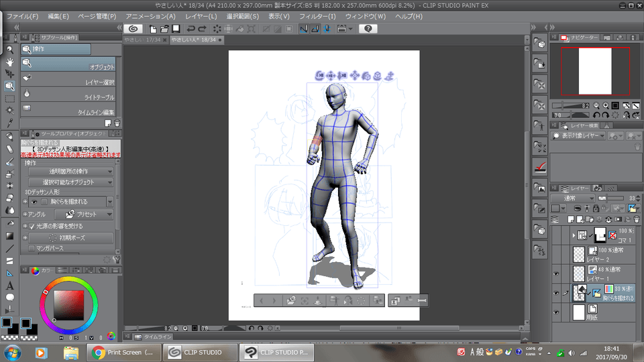Screen dimensions: 644x362
Task: Select the Balloon speech bubble tool
Action: (x=9, y=297)
